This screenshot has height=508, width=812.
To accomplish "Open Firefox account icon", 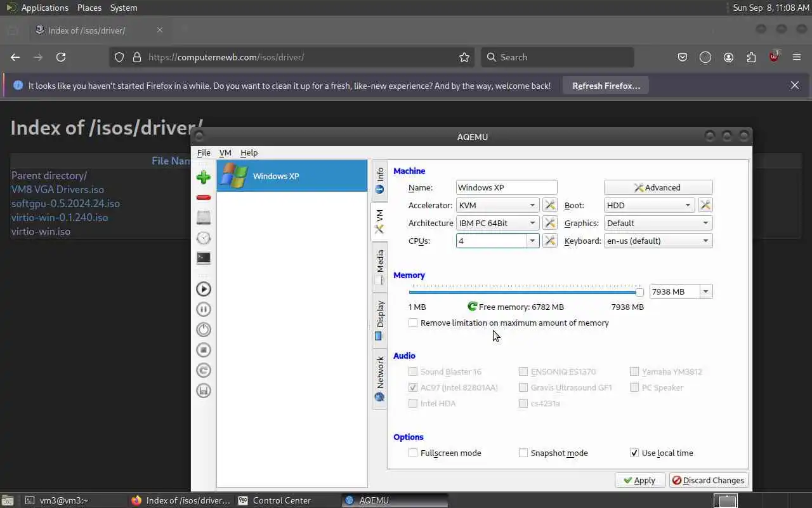I will pyautogui.click(x=728, y=57).
